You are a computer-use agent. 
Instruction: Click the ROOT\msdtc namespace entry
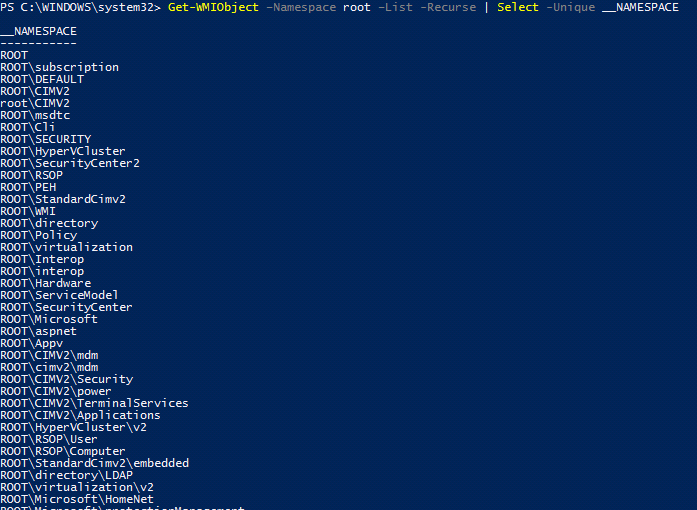(x=35, y=116)
